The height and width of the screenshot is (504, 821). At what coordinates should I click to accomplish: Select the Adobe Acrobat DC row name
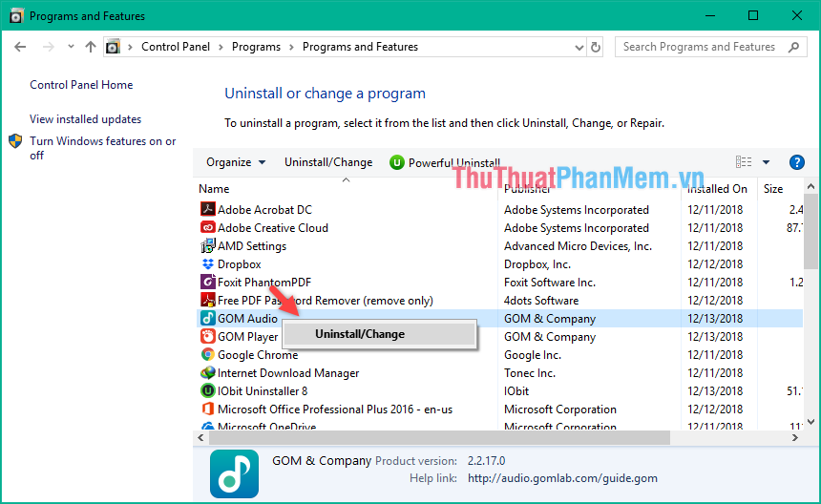click(265, 210)
